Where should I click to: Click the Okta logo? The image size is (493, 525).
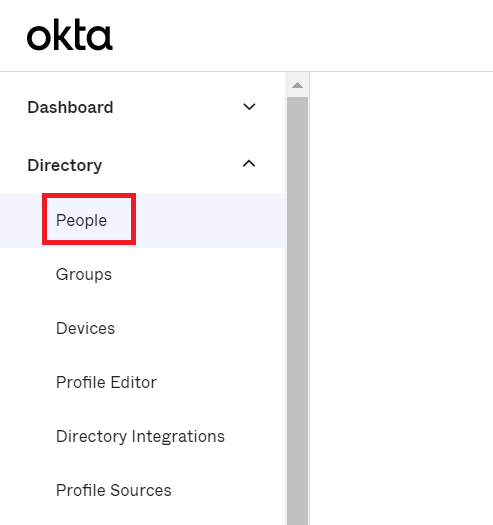pos(70,35)
